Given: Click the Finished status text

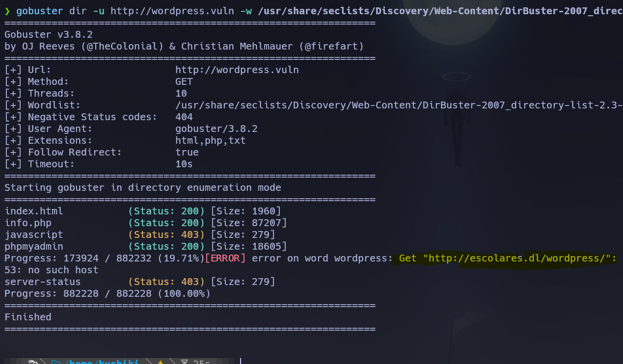Looking at the screenshot, I should point(28,316).
